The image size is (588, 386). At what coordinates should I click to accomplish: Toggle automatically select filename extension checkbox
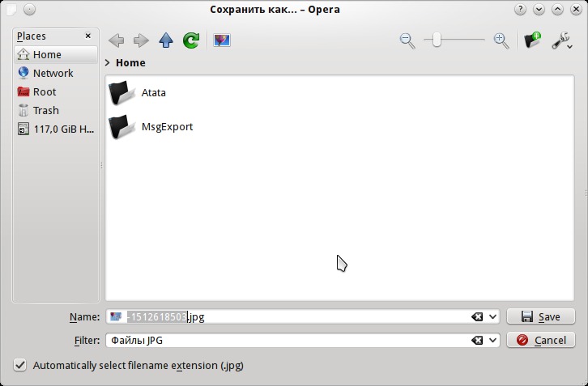coord(20,365)
